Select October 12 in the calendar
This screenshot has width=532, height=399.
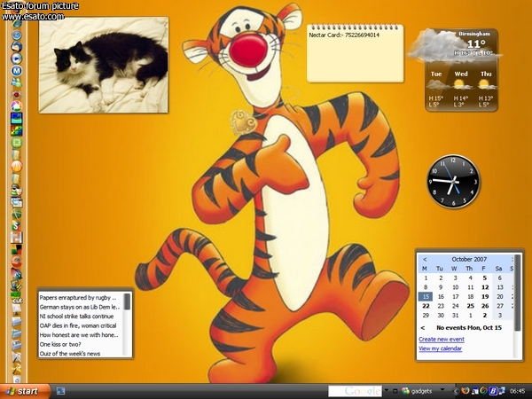tap(485, 287)
